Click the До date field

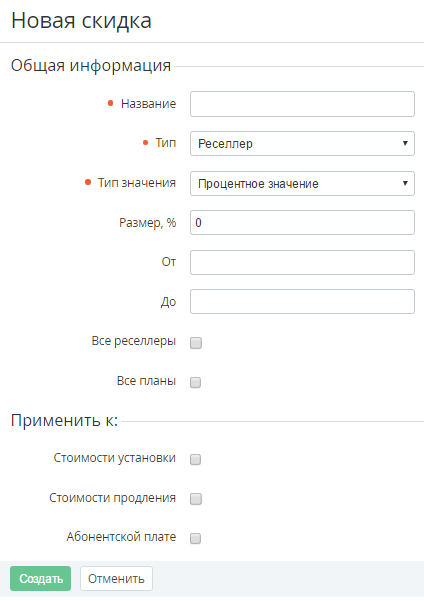coord(302,301)
